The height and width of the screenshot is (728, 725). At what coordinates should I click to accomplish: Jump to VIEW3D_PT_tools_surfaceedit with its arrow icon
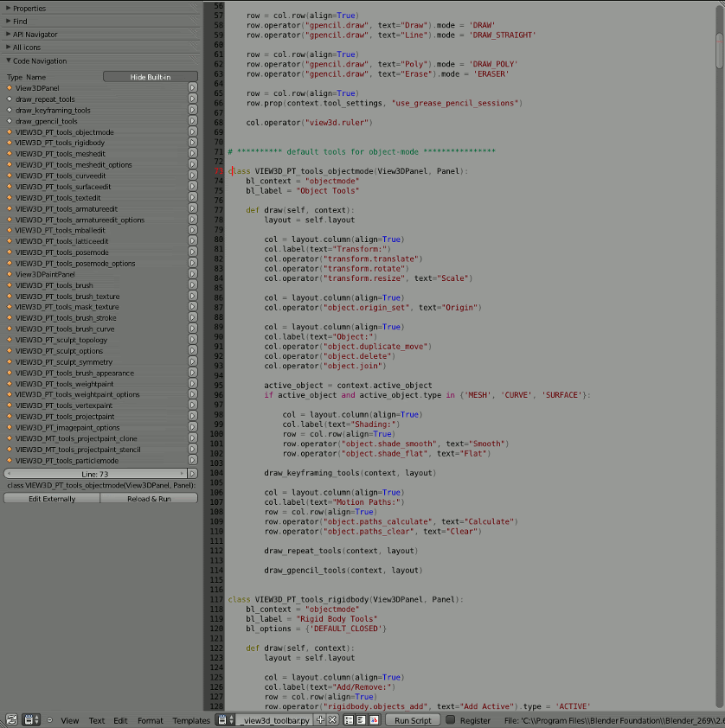[193, 187]
